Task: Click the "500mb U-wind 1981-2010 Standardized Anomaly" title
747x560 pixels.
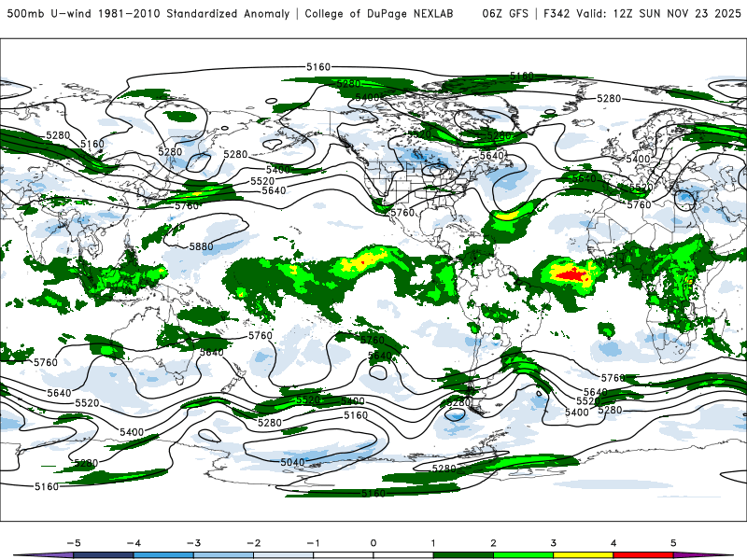Action: coord(148,13)
